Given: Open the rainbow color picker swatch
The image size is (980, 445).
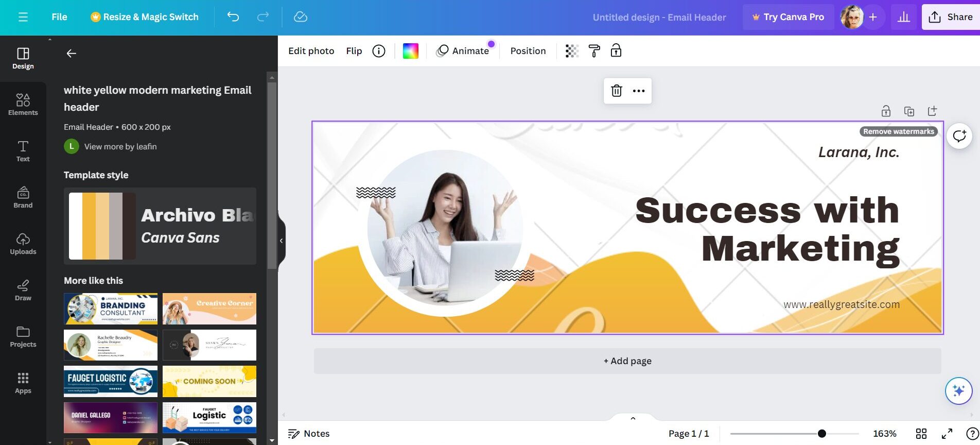Looking at the screenshot, I should (x=410, y=51).
